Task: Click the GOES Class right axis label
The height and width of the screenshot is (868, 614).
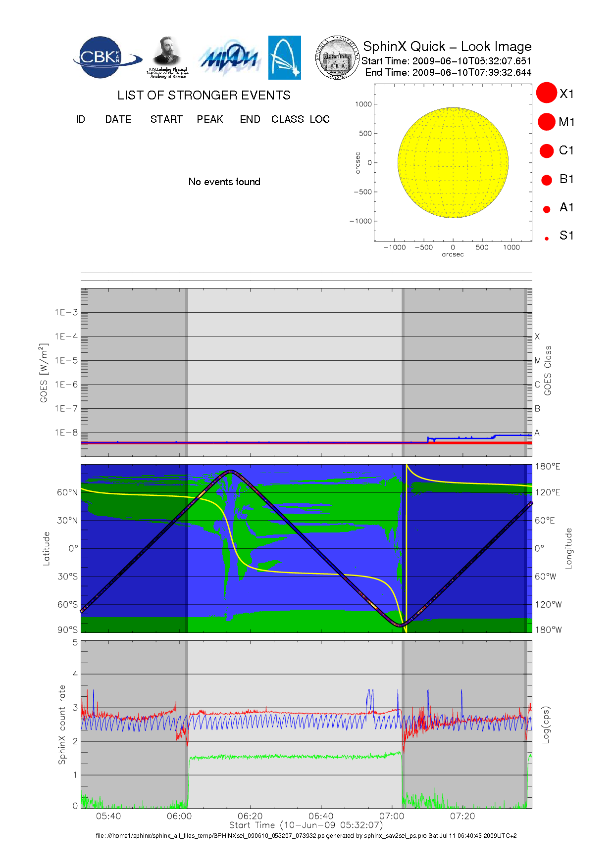Action: click(548, 371)
